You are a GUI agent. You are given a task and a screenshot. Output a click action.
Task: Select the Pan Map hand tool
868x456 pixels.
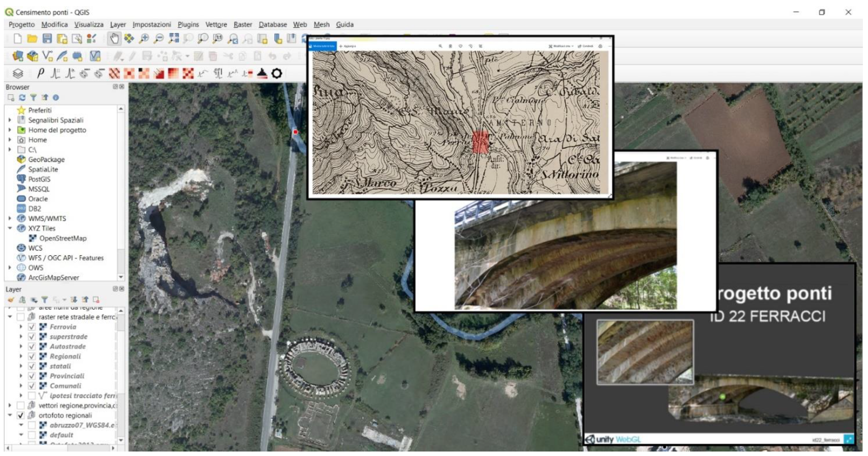114,39
